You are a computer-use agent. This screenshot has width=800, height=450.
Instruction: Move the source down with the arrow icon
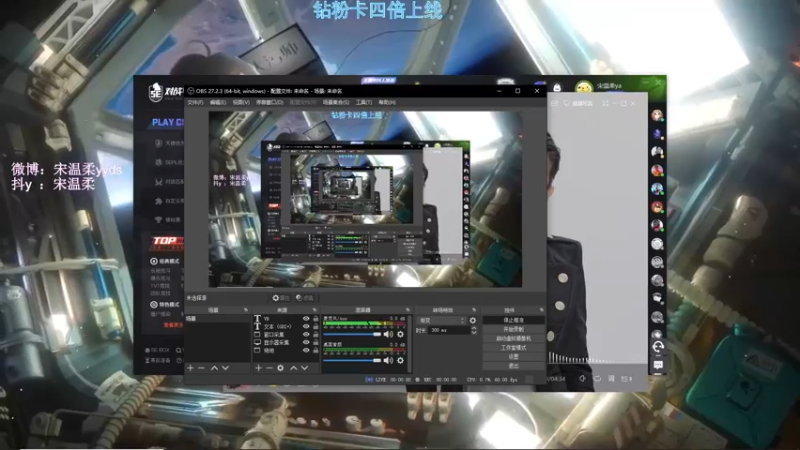305,368
